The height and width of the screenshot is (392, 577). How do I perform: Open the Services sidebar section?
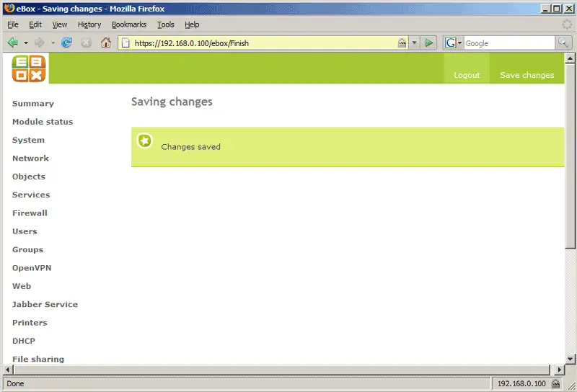pos(31,195)
